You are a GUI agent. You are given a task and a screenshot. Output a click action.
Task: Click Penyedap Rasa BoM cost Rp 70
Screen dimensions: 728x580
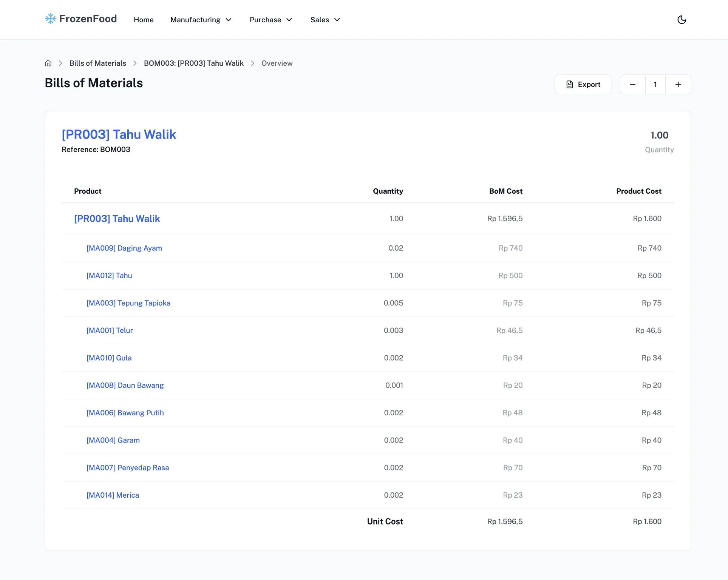[x=513, y=468]
